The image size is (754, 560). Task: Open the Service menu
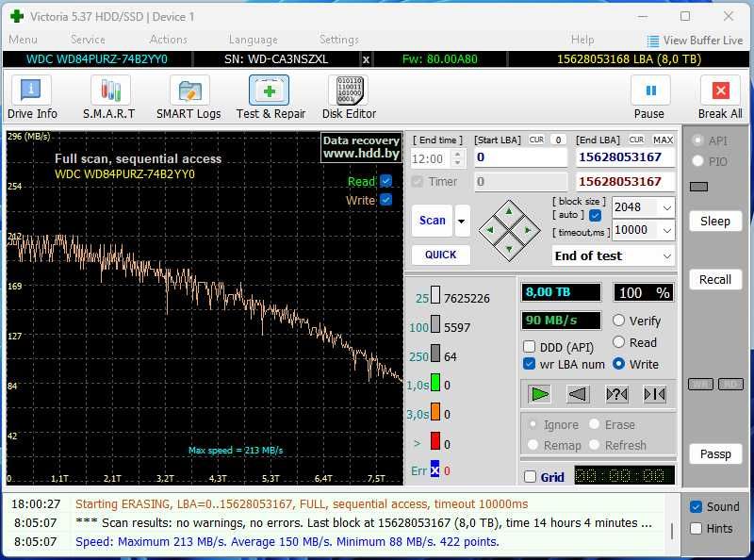(88, 40)
